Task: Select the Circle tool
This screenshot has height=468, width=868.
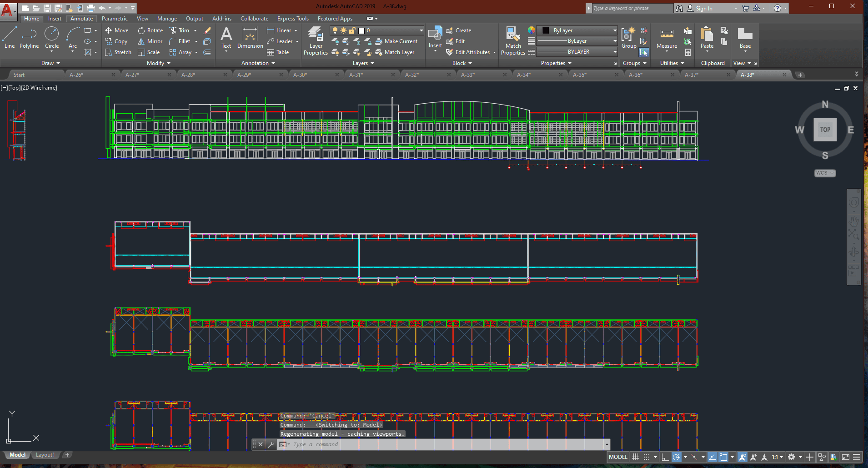Action: tap(51, 37)
